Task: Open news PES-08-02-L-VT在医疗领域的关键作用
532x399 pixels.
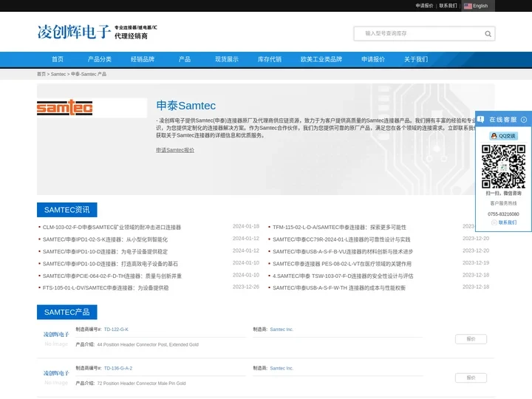Action: tap(342, 264)
